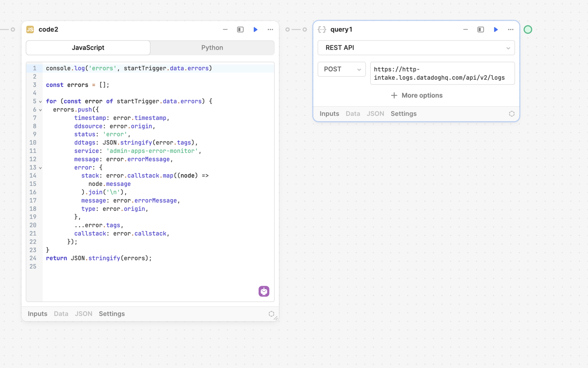Switch code2 language to JavaScript

pyautogui.click(x=88, y=48)
